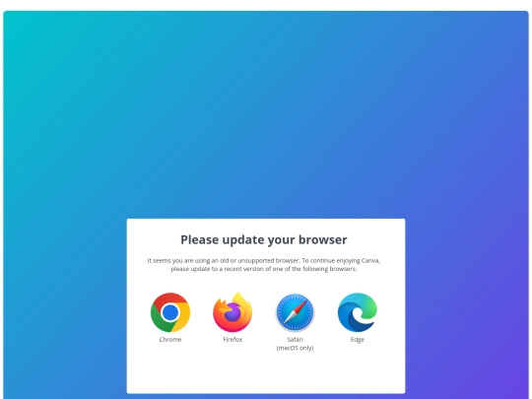532x399 pixels.
Task: Click the red needle of Safari compass
Action: 299,306
